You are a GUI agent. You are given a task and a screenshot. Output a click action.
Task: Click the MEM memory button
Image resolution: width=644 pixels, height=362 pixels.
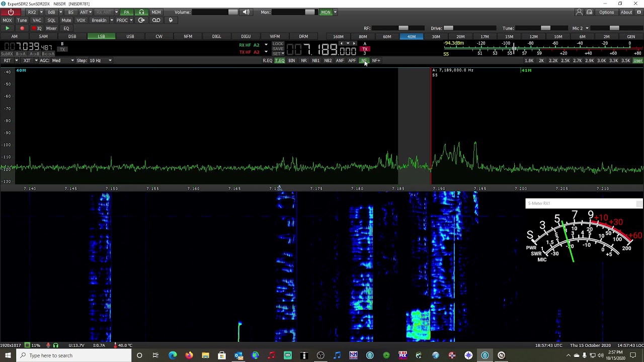click(x=156, y=12)
